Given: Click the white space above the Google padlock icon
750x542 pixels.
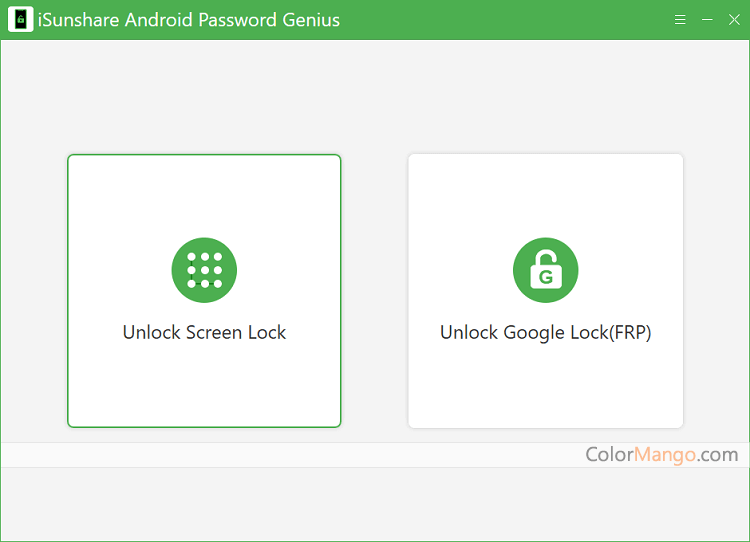Looking at the screenshot, I should [546, 196].
